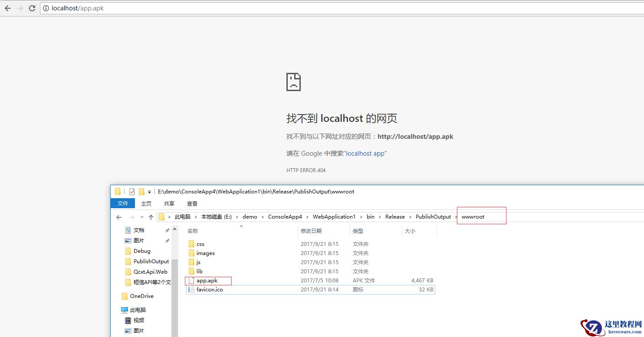This screenshot has width=644, height=337.
Task: Click the ConsoleApp4 breadcrumb segment
Action: coord(285,217)
